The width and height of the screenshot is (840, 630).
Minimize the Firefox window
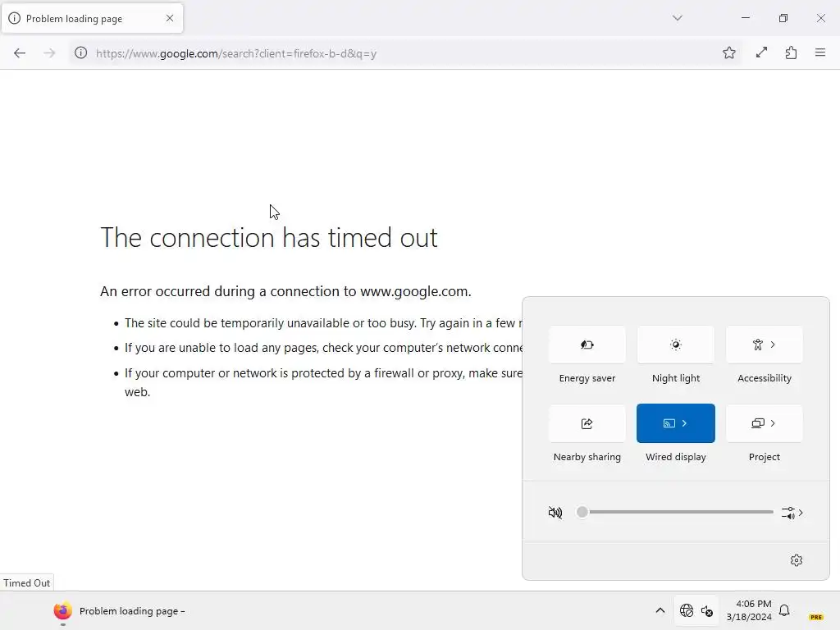745,18
